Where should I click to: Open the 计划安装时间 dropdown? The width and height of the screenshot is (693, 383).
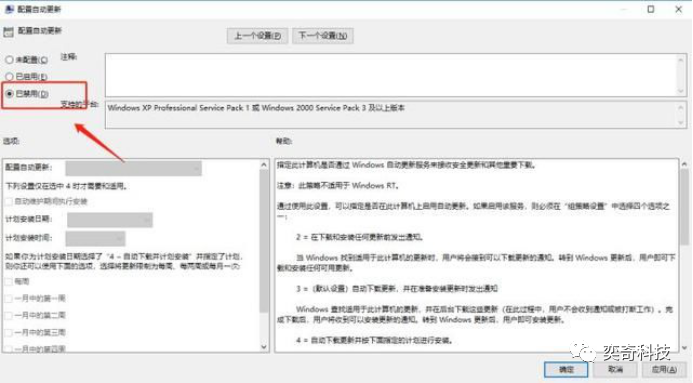click(95, 239)
